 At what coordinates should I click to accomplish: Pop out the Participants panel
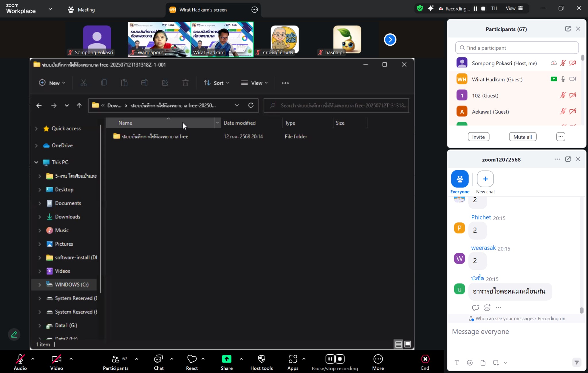point(568,29)
